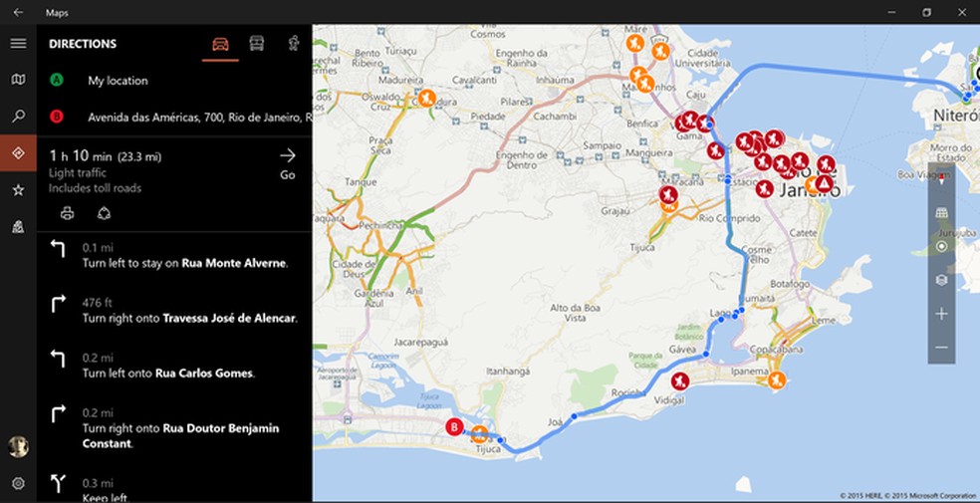Click the Go arrow button
This screenshot has height=503, width=980.
click(x=288, y=163)
